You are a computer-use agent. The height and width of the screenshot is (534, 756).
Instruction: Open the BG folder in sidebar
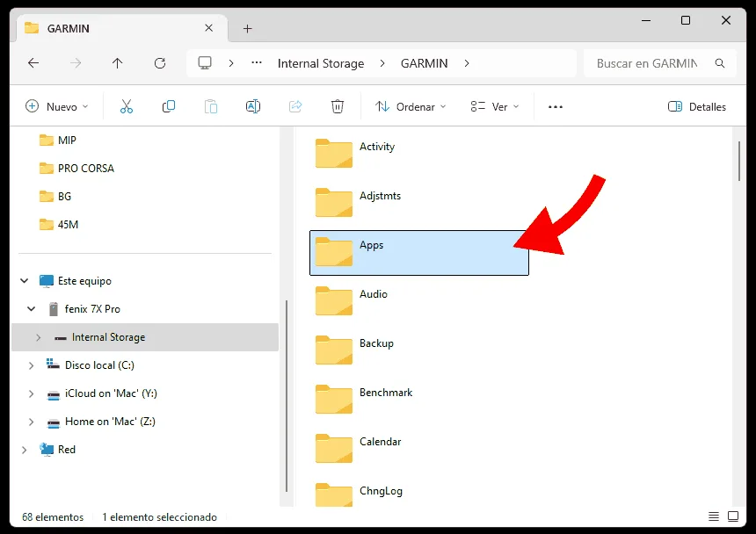pyautogui.click(x=55, y=197)
